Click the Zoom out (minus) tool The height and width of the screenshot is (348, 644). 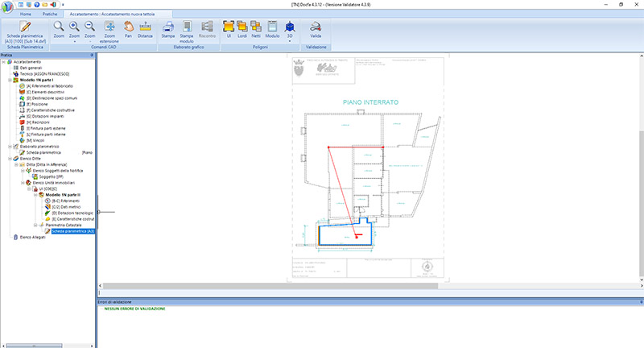tap(89, 31)
